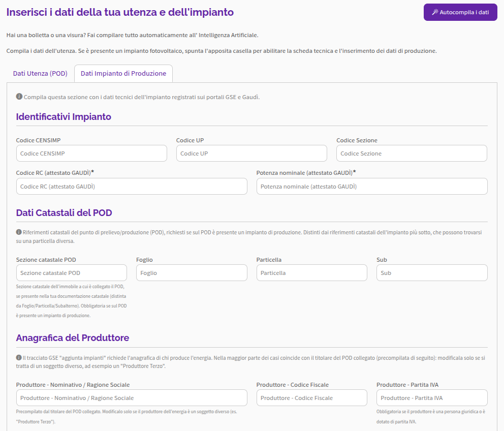Viewport: 504px width, 431px height.
Task: Focus the Produttore Nominativo / Ragione Sociale field
Action: click(132, 398)
